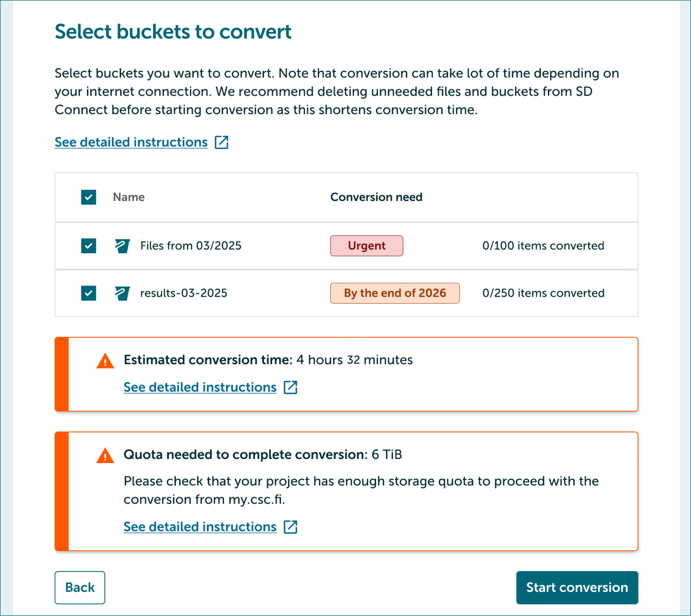Image resolution: width=691 pixels, height=616 pixels.
Task: Go back using the Back button
Action: coord(80,587)
